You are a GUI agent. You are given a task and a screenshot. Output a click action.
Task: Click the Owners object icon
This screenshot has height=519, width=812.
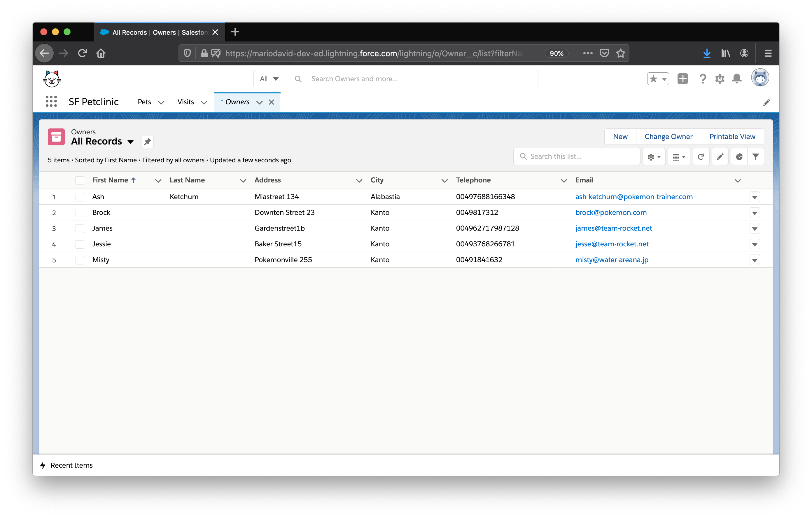pos(56,137)
